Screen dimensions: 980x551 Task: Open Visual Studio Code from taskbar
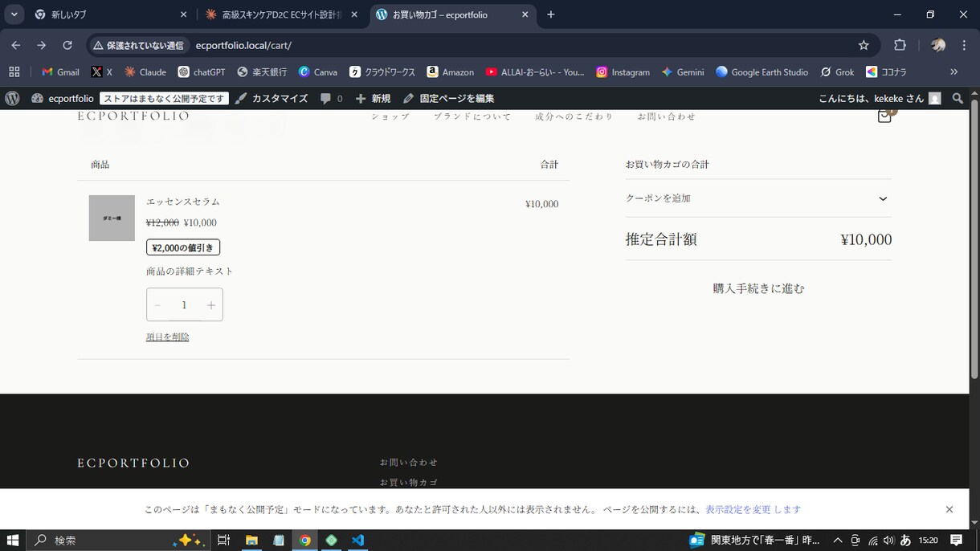pyautogui.click(x=358, y=540)
